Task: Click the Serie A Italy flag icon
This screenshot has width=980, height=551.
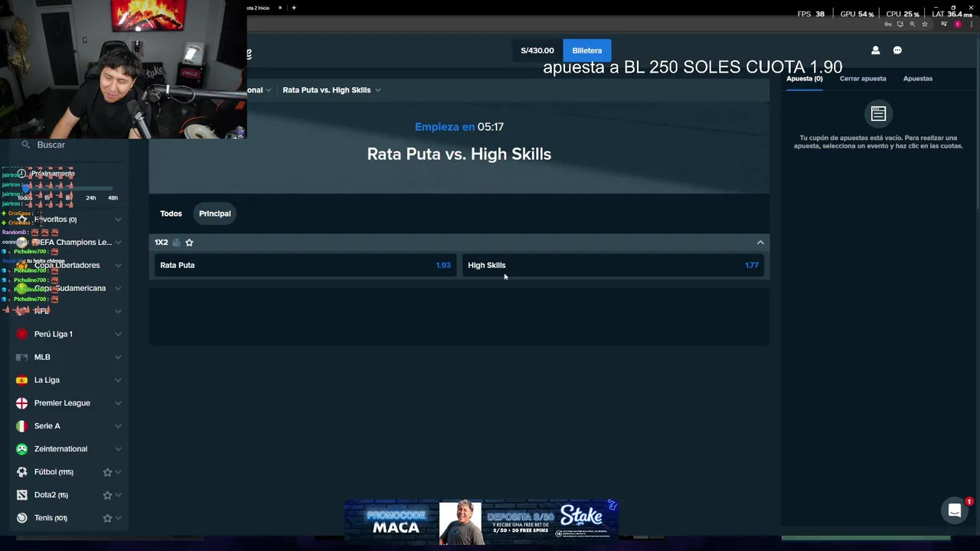Action: click(21, 426)
